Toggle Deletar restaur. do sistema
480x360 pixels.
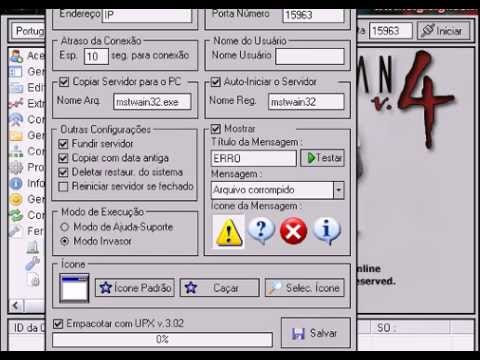click(63, 172)
